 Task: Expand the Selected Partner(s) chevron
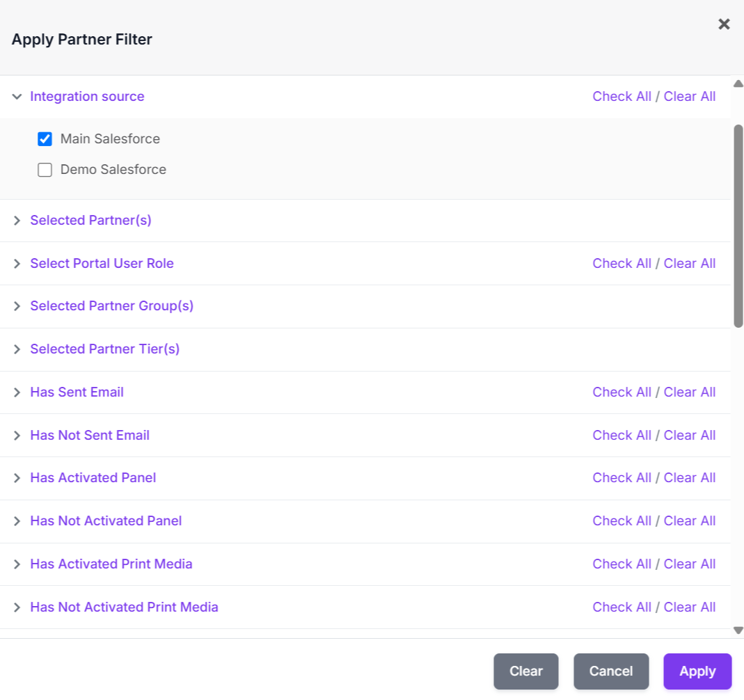click(x=17, y=221)
